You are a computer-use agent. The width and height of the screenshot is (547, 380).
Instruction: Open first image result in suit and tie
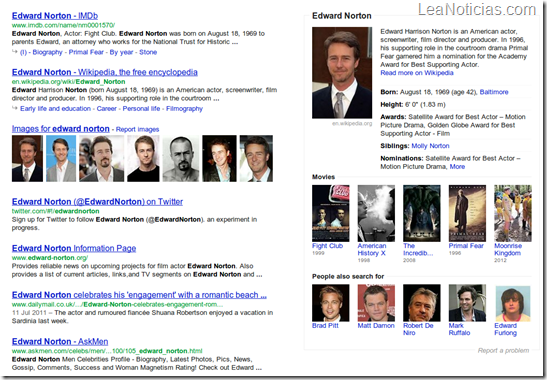pos(27,158)
